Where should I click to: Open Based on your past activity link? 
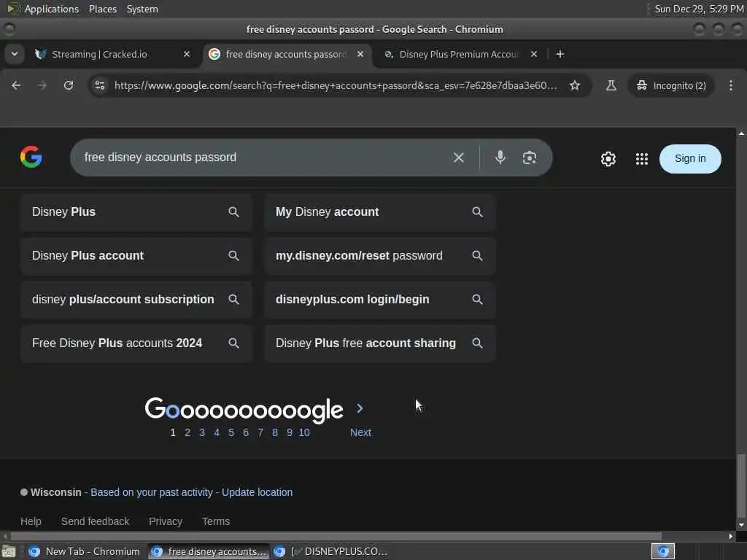[152, 492]
